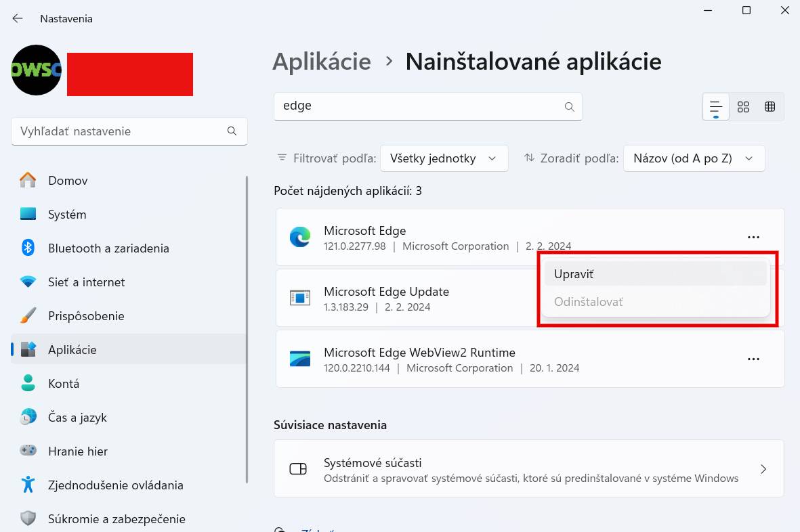Click the magnifier in Vyhľadať nastavenie box
800x532 pixels.
(232, 131)
